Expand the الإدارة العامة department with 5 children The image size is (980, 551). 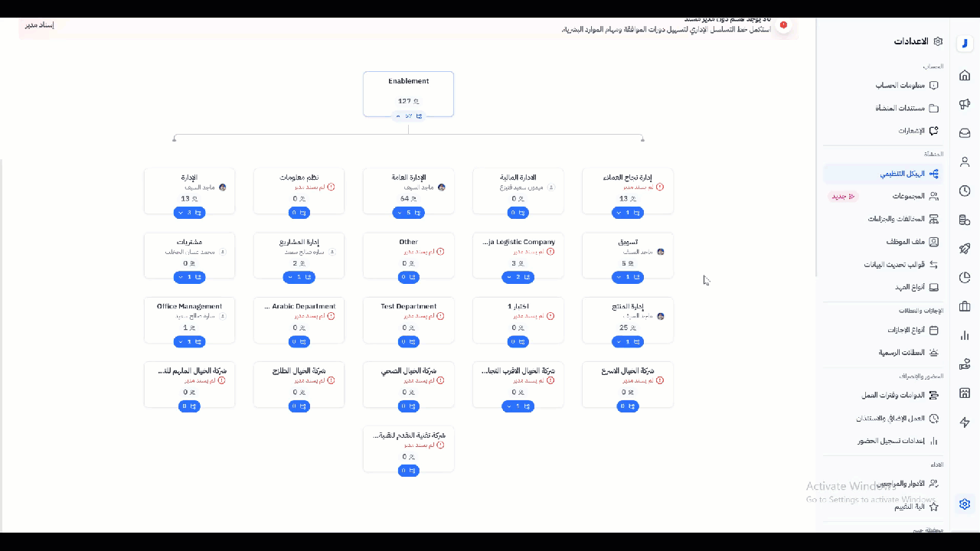(x=408, y=213)
